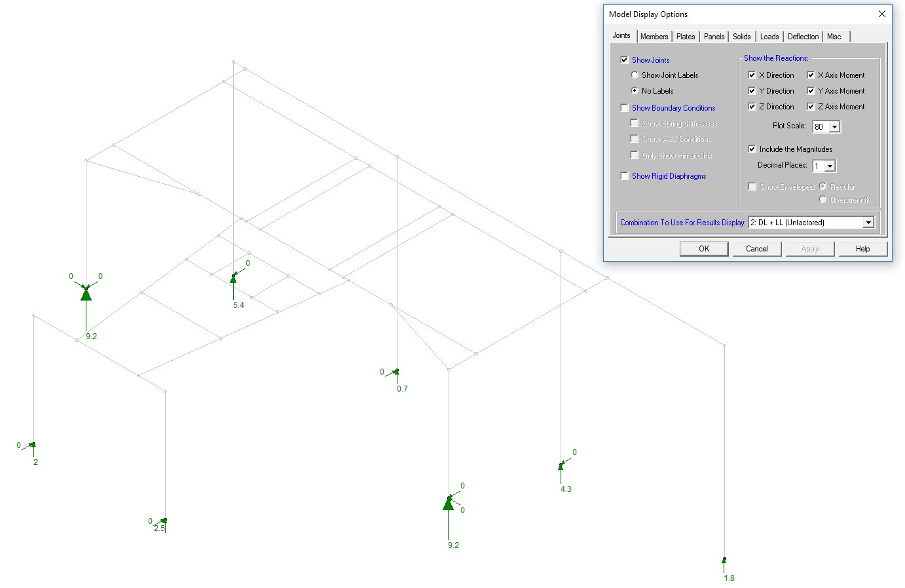This screenshot has height=588, width=905.
Task: Click the OK button
Action: click(x=704, y=249)
